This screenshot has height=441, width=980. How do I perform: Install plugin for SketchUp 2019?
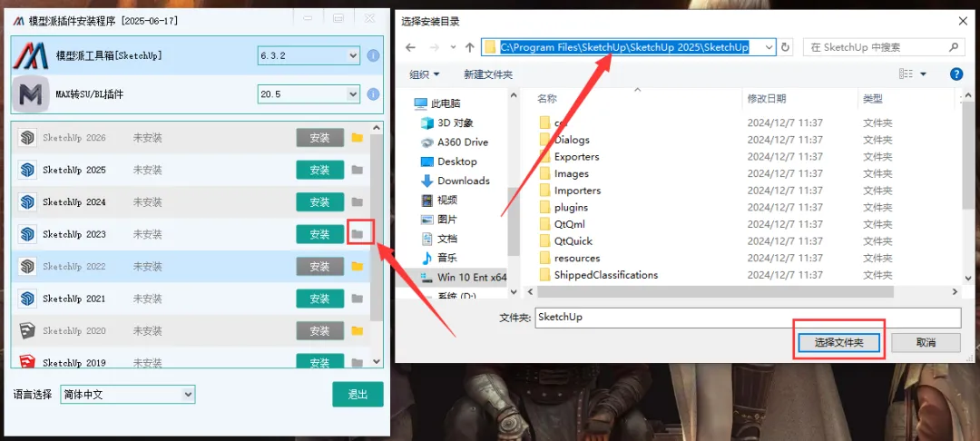(x=320, y=362)
